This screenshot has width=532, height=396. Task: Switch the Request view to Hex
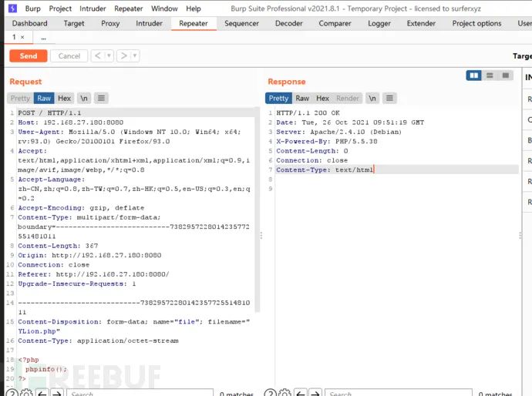point(65,98)
